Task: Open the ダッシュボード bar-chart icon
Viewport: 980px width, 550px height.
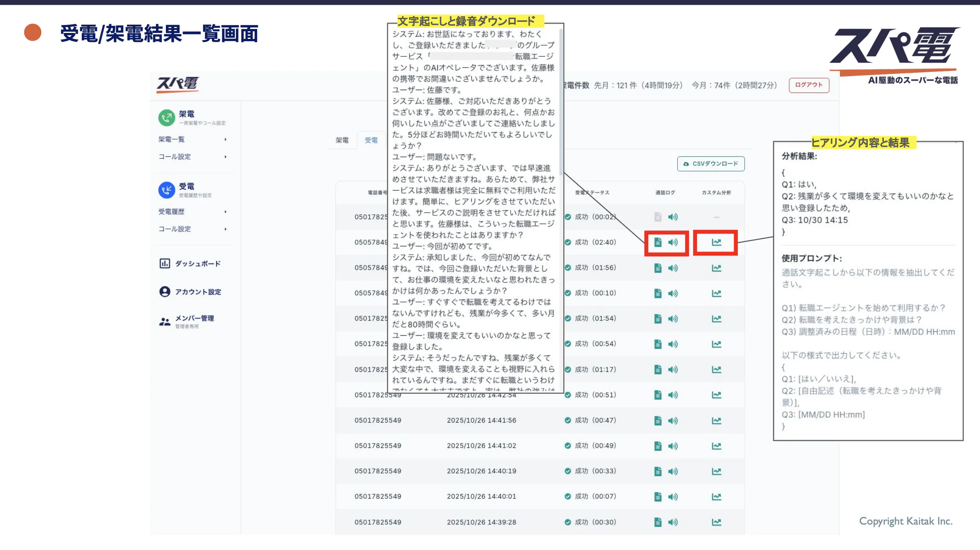Action: [x=164, y=263]
